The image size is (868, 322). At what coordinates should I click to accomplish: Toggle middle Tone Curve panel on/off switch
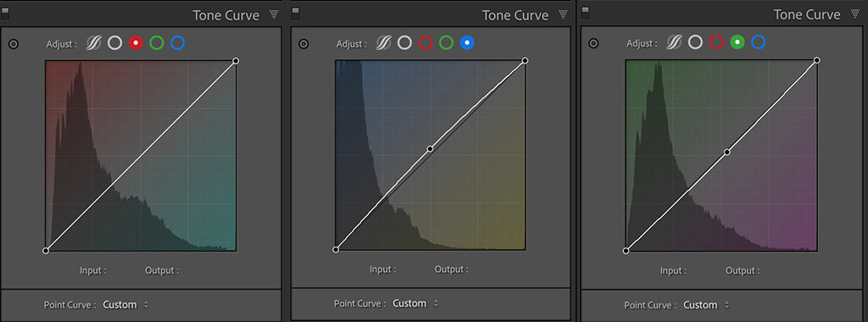tap(295, 13)
